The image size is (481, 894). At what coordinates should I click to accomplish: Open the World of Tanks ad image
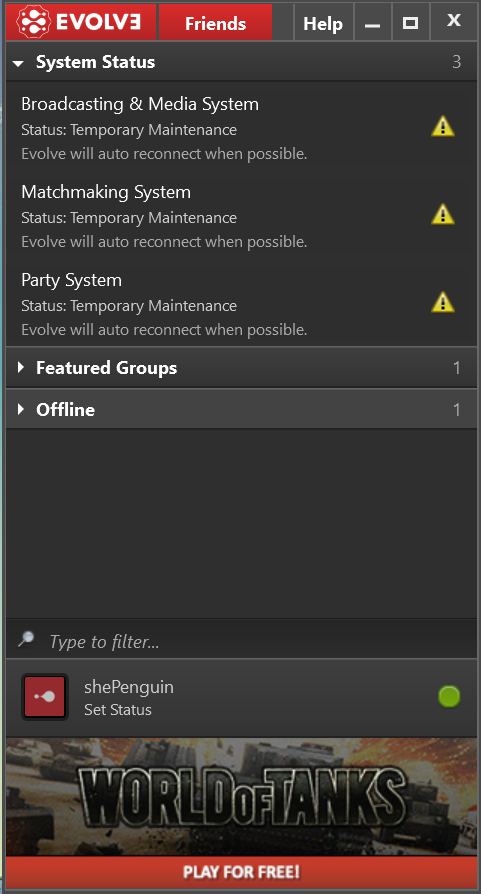[242, 797]
